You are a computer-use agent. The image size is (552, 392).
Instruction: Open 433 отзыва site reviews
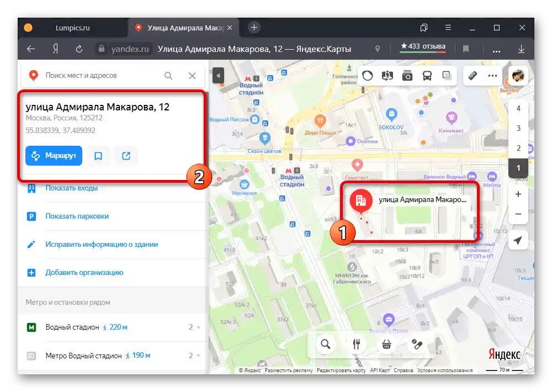coord(423,46)
